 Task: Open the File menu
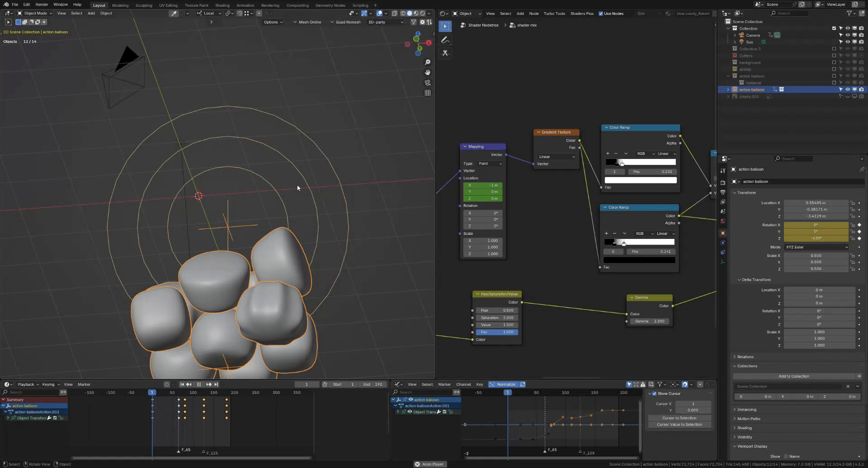point(15,5)
